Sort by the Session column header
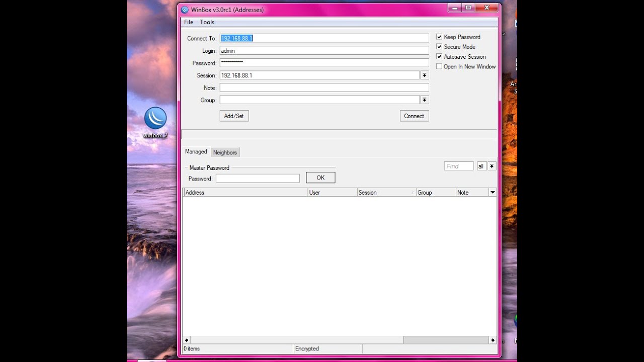The height and width of the screenshot is (362, 644). (x=387, y=193)
